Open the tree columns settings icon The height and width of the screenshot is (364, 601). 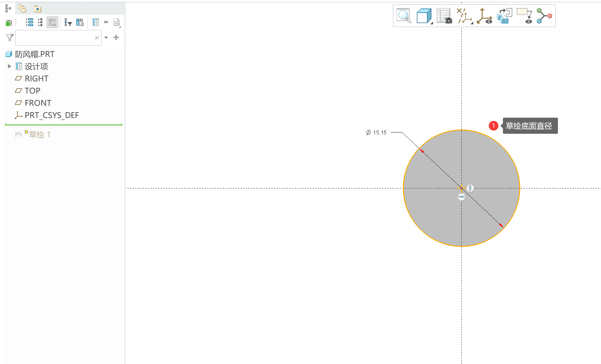(80, 22)
